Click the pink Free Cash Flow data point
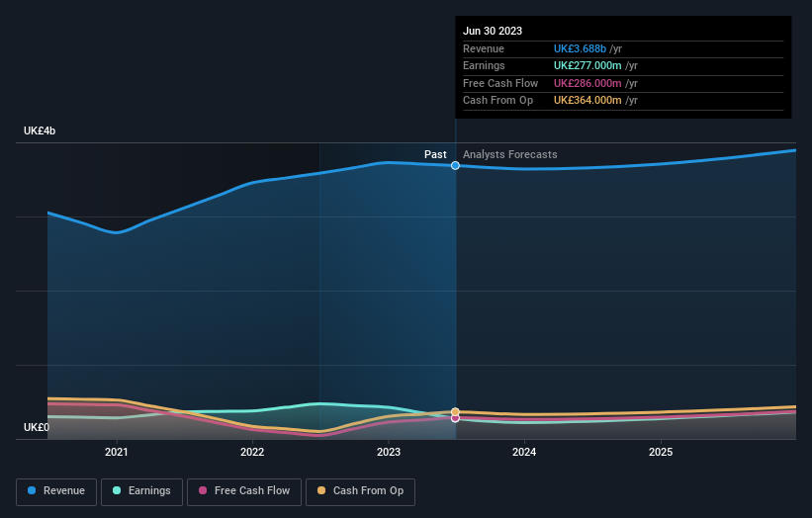Viewport: 812px width, 518px height. point(455,418)
